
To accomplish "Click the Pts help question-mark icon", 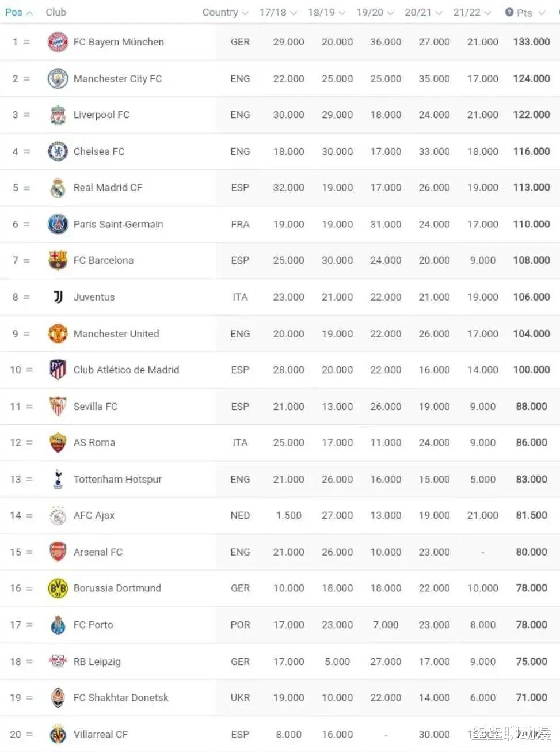I will 509,12.
